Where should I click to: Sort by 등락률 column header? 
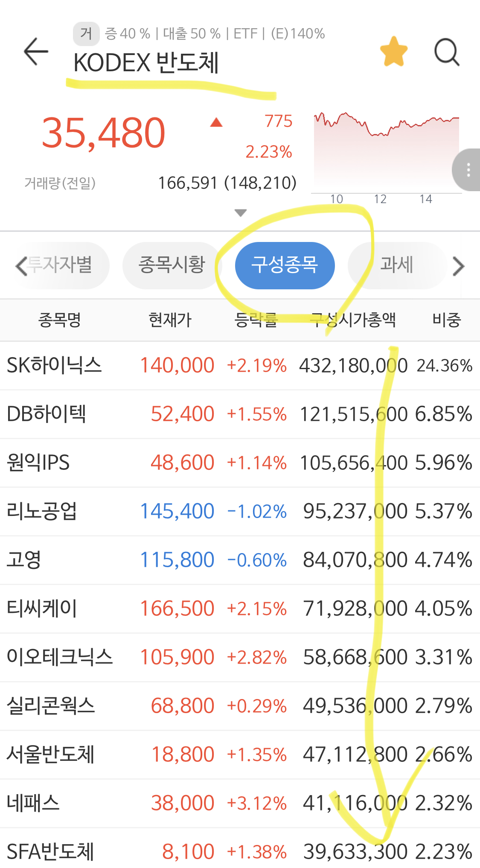(x=256, y=320)
